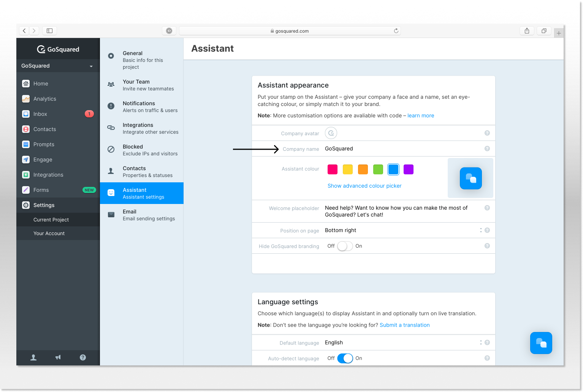Select Your Account submenu
The width and height of the screenshot is (583, 392).
tap(58, 233)
